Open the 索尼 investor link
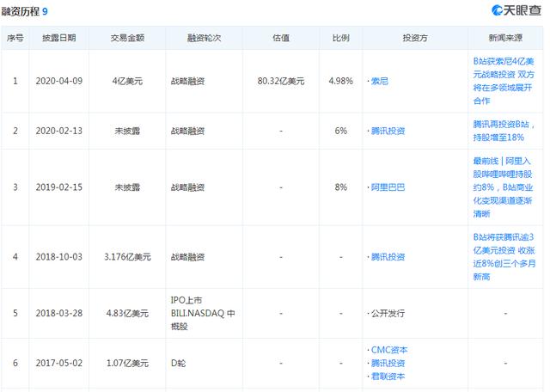The image size is (550, 392). [379, 82]
